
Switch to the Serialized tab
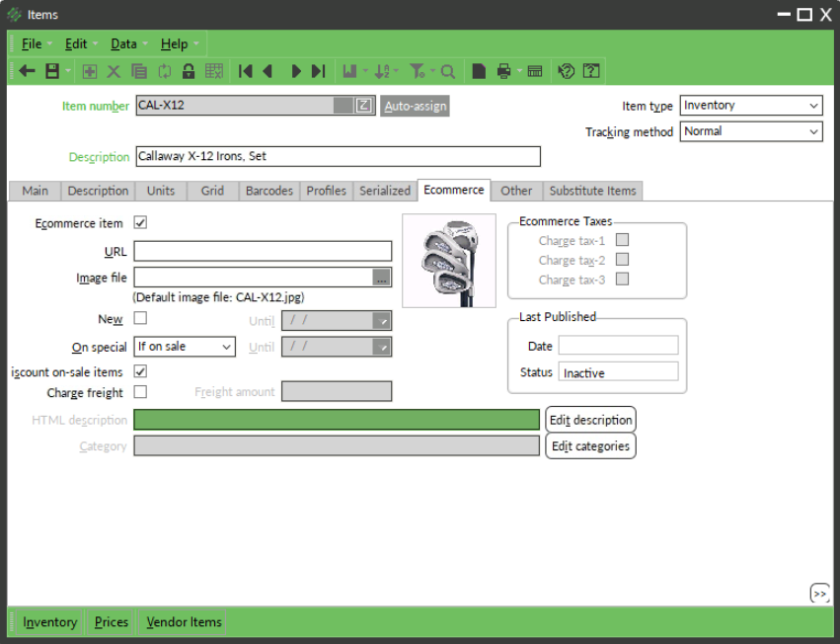coord(385,191)
